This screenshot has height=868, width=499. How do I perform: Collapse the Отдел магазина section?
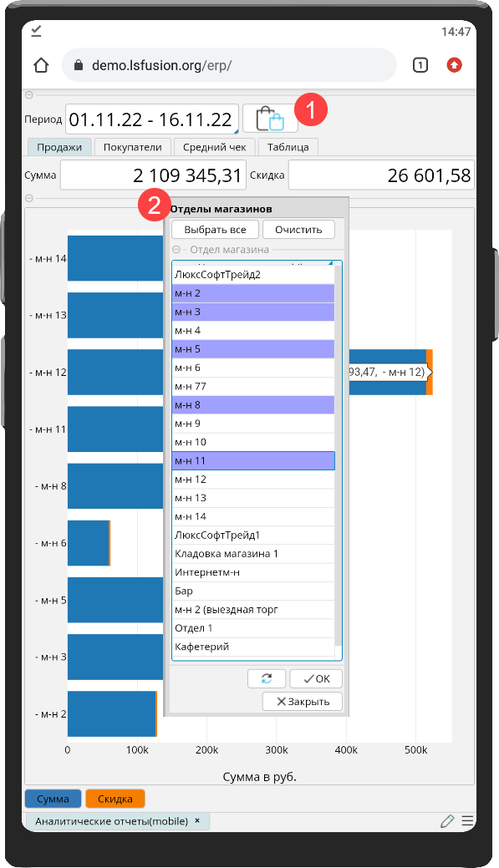[176, 250]
